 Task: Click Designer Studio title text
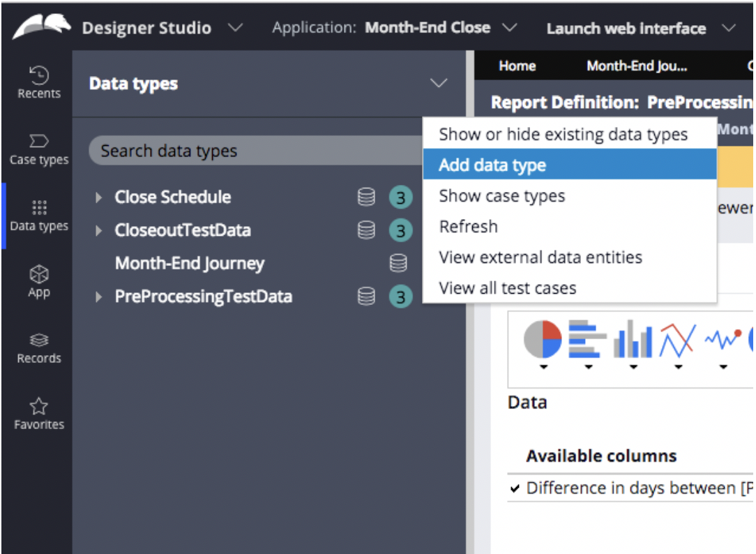pyautogui.click(x=146, y=28)
